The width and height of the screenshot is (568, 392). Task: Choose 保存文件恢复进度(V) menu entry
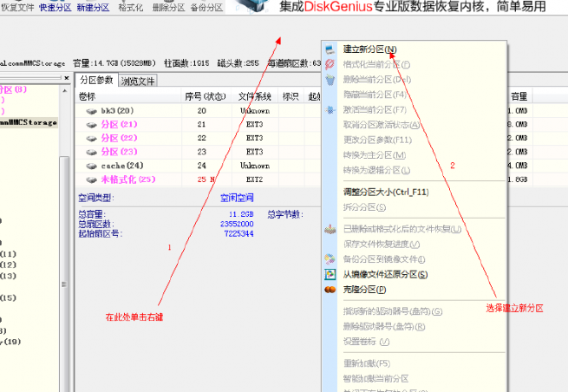tap(382, 245)
